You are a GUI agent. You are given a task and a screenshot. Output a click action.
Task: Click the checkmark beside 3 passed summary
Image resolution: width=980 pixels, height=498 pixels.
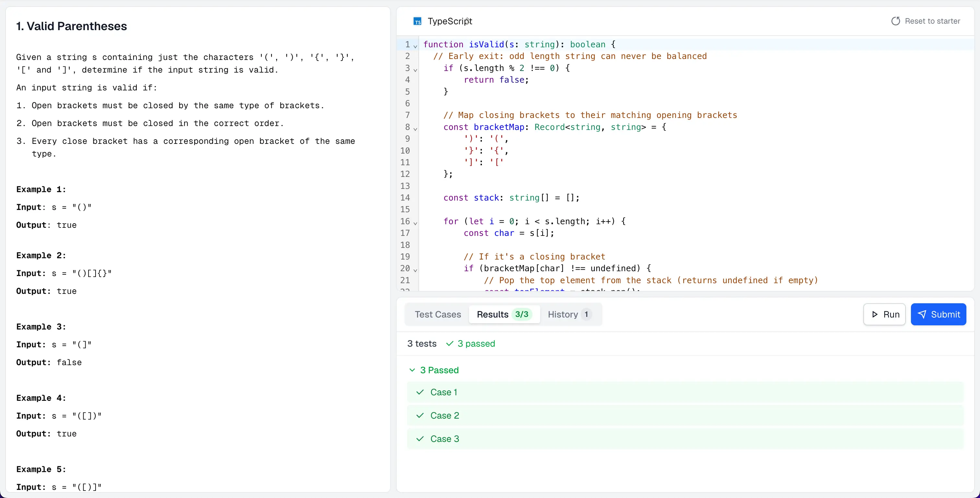(450, 343)
